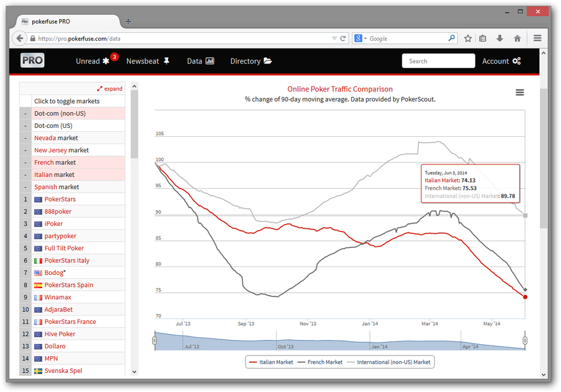This screenshot has width=561, height=392.
Task: Click the French flag beside PokerStars France
Action: pyautogui.click(x=38, y=322)
